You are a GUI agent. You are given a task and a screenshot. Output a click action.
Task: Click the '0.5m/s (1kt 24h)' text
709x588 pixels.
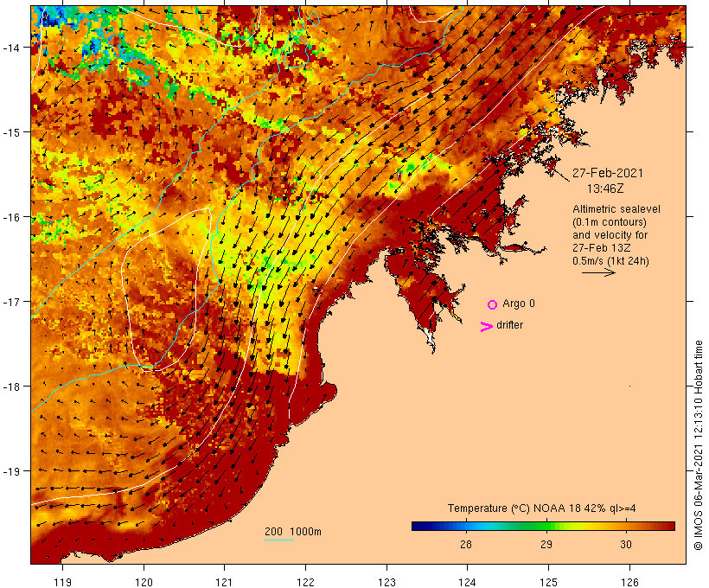coord(610,261)
